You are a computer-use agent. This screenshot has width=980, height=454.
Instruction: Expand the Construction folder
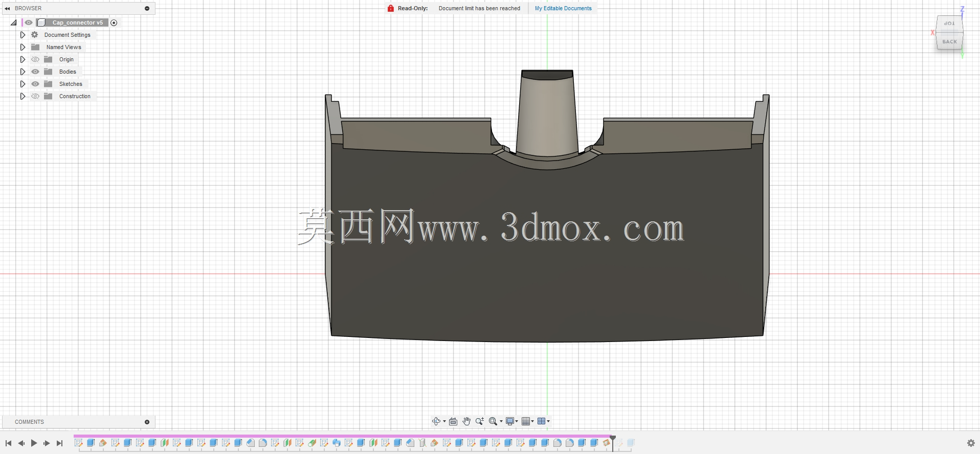23,96
